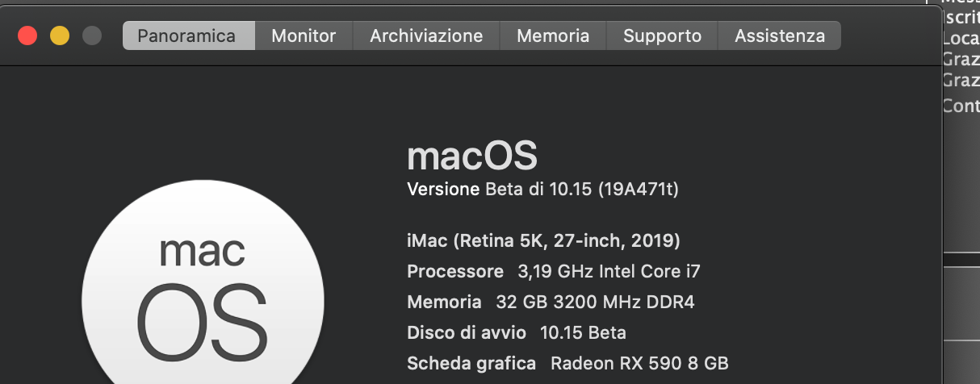
Task: Minimize the window with the yellow button
Action: 60,35
